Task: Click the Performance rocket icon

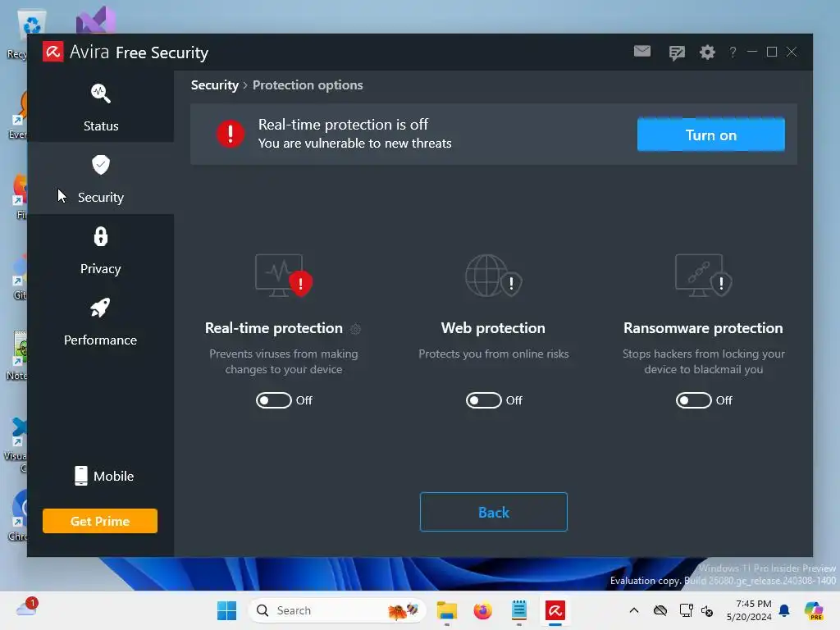Action: 100,308
